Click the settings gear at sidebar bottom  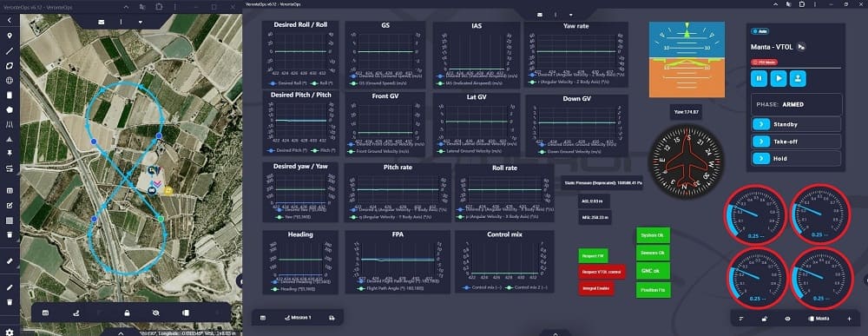10,332
